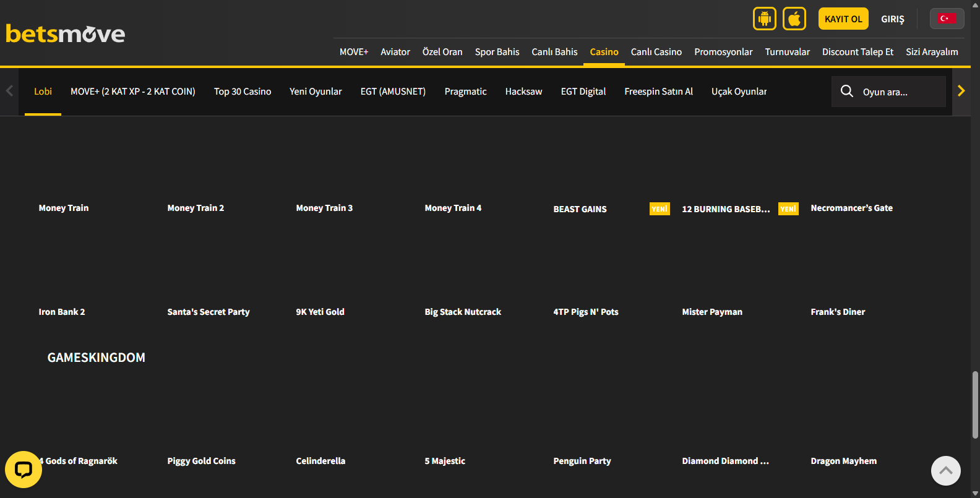
Task: Open the Frank's Diner game
Action: pyautogui.click(x=838, y=312)
